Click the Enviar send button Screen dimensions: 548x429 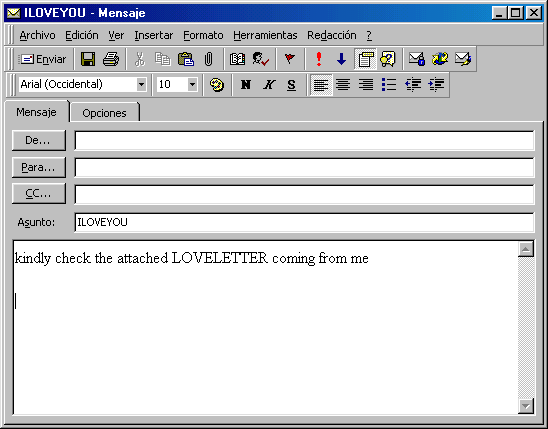coord(43,59)
